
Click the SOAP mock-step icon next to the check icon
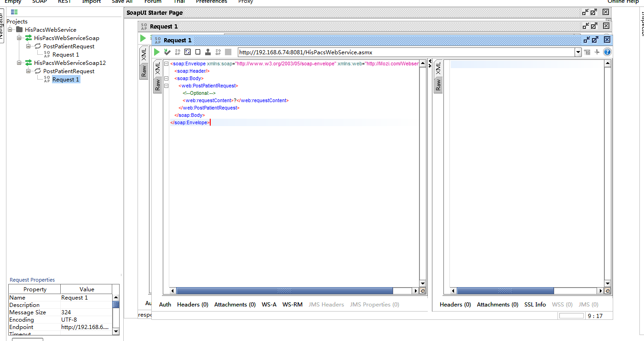(x=178, y=52)
